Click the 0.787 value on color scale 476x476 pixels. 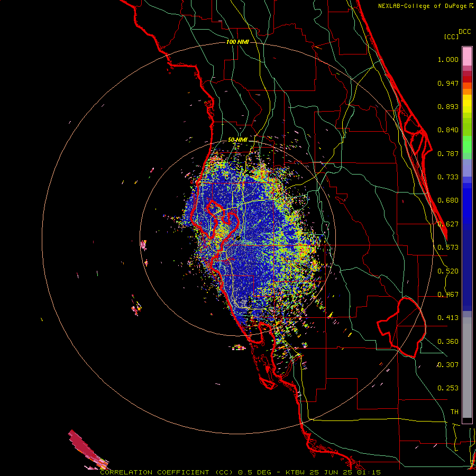click(448, 153)
